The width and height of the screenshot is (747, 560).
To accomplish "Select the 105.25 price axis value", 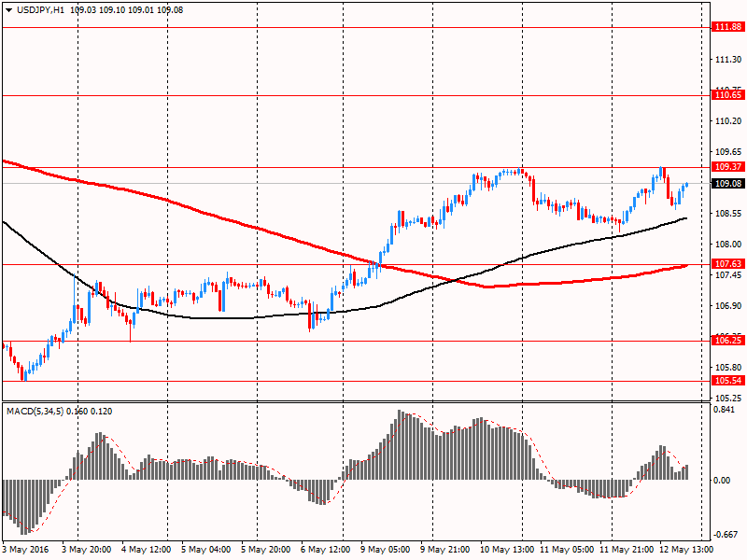I will [728, 399].
